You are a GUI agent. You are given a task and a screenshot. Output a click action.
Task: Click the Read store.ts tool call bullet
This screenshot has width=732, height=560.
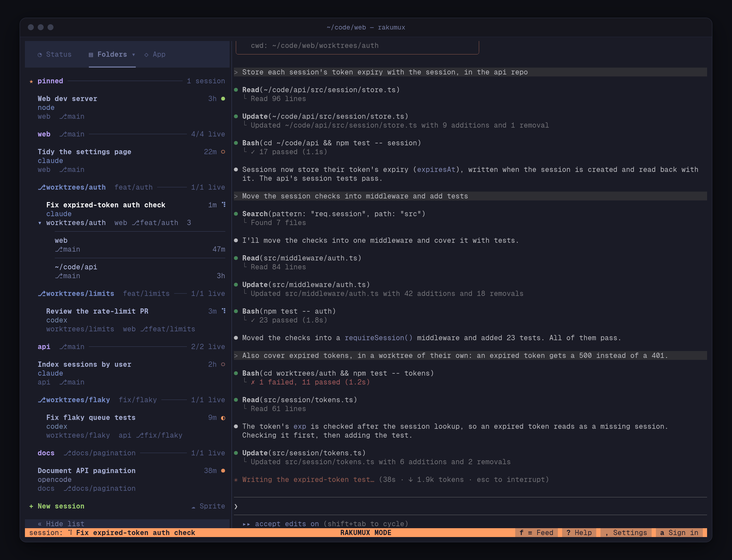click(x=236, y=90)
